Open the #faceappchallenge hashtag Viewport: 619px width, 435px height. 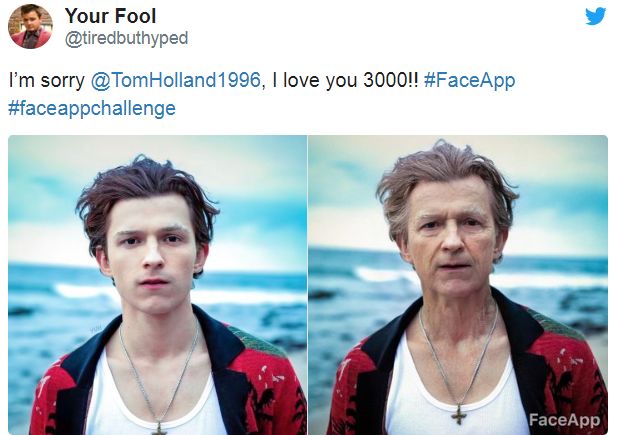(x=92, y=108)
